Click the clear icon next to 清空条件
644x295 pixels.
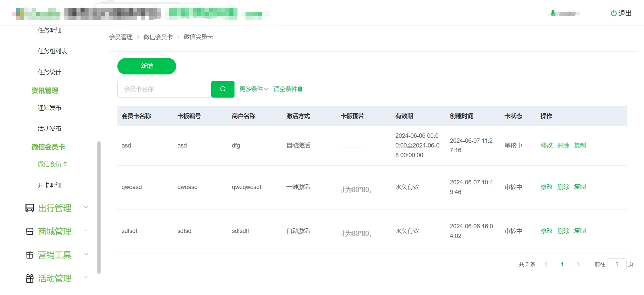[300, 89]
